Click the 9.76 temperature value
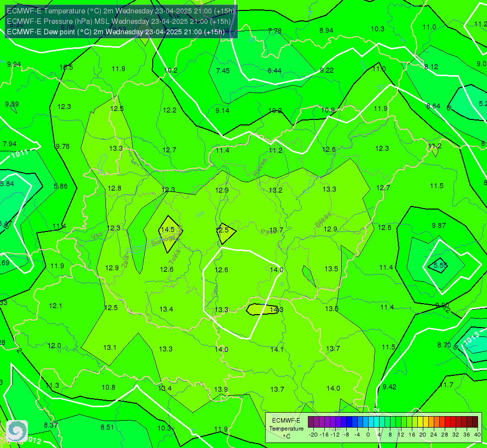This screenshot has width=487, height=448. tap(62, 146)
